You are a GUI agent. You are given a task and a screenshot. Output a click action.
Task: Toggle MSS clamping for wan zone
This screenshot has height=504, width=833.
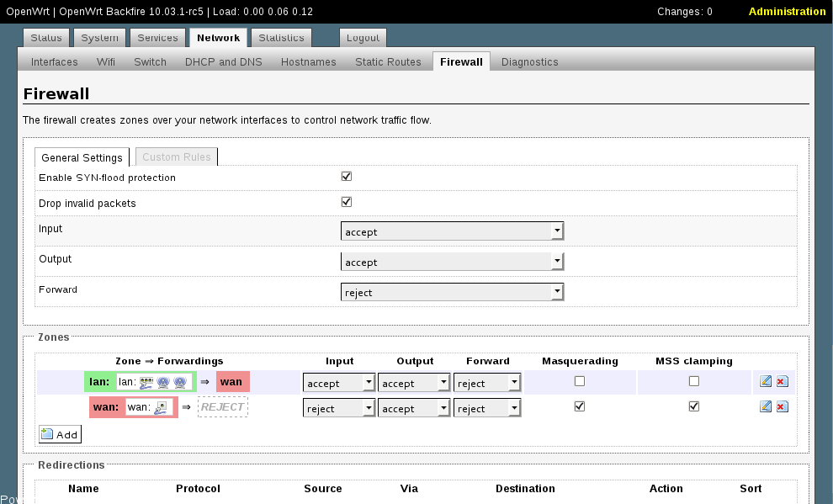693,406
